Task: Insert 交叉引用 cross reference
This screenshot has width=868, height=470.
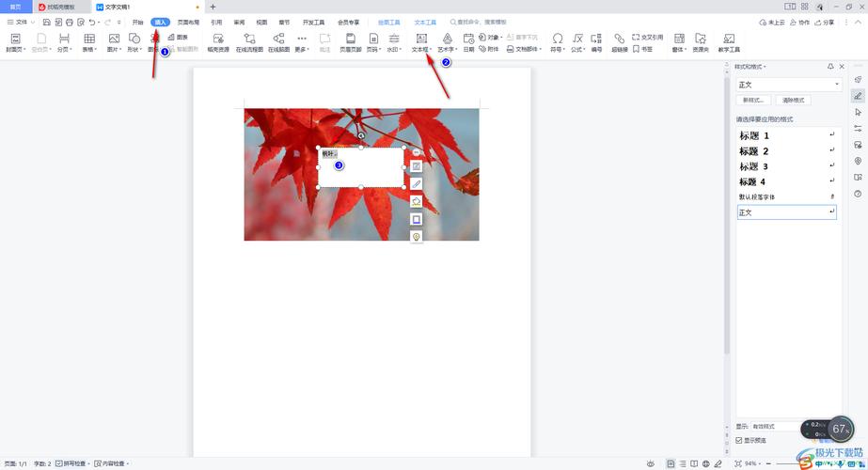Action: pos(648,37)
